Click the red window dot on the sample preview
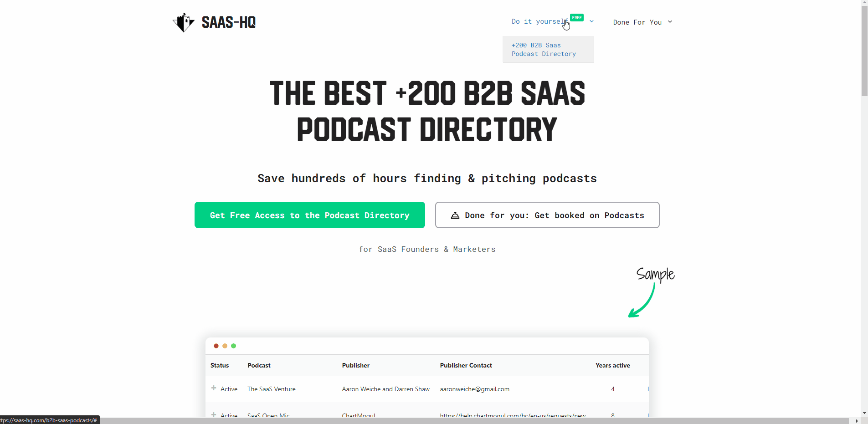Screen dimensions: 868x424 pyautogui.click(x=216, y=346)
